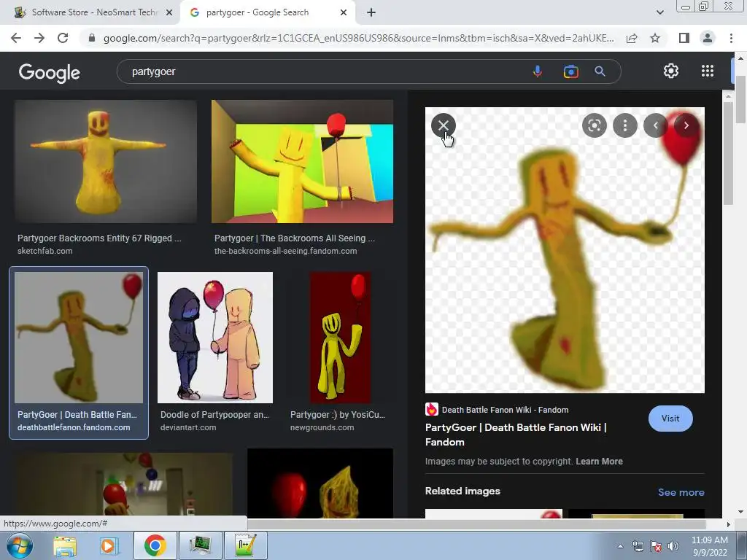View site security lock info
The image size is (747, 560).
point(92,38)
